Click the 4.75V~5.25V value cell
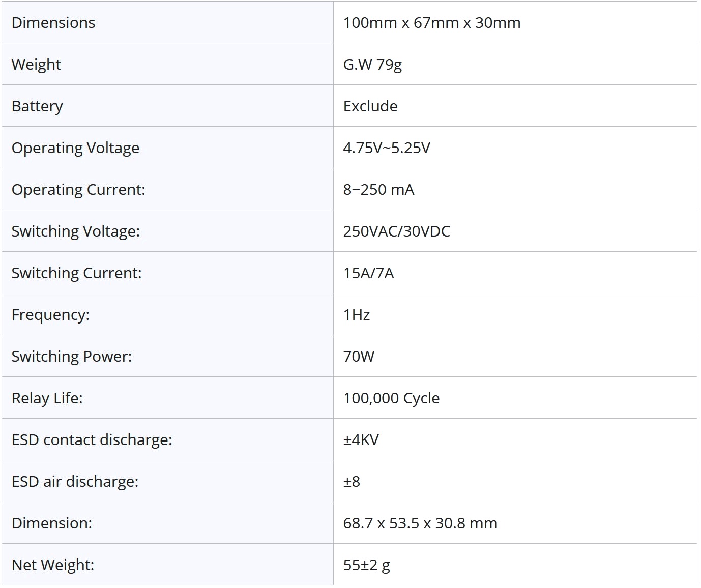Viewport: 701px width, 588px height. (x=387, y=148)
